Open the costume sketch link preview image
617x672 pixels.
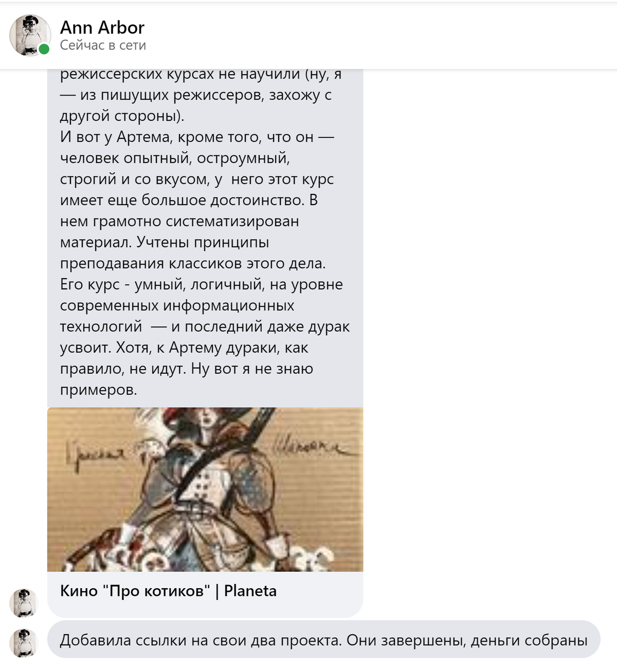[x=205, y=489]
